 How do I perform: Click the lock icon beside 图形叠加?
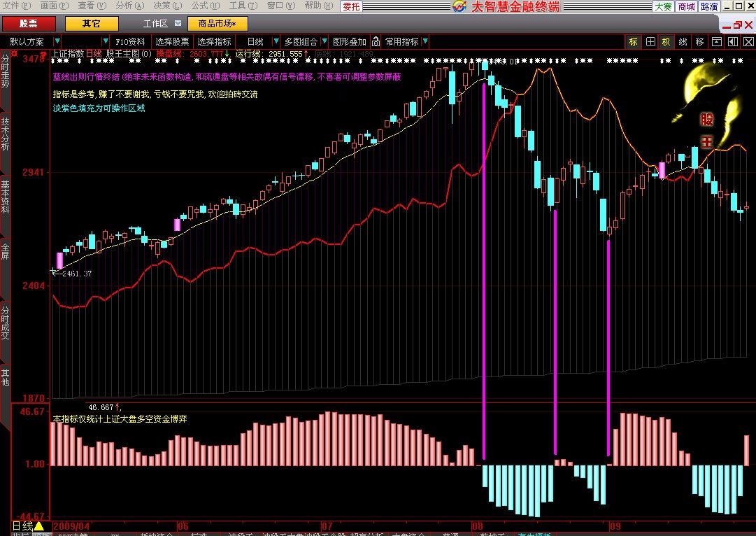coord(376,42)
